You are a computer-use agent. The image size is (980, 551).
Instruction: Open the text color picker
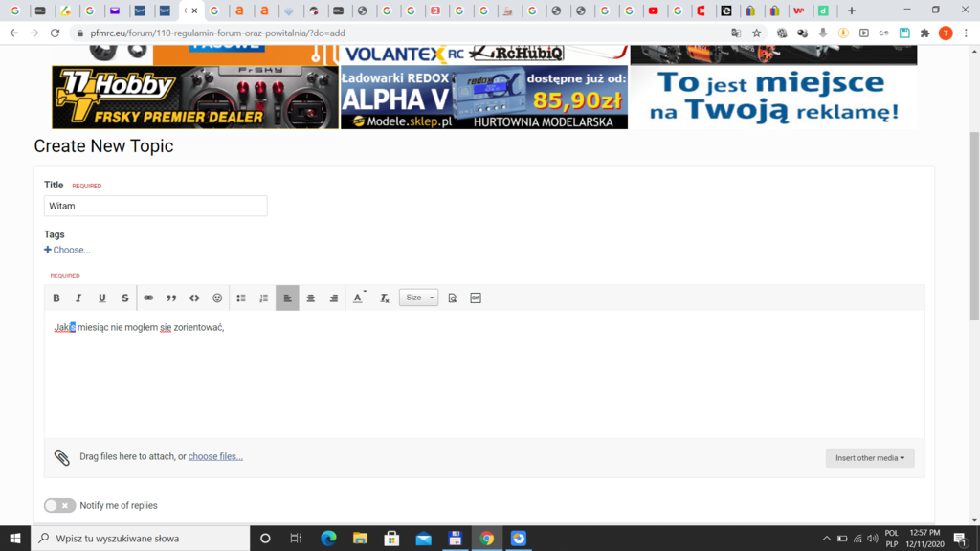pyautogui.click(x=359, y=298)
